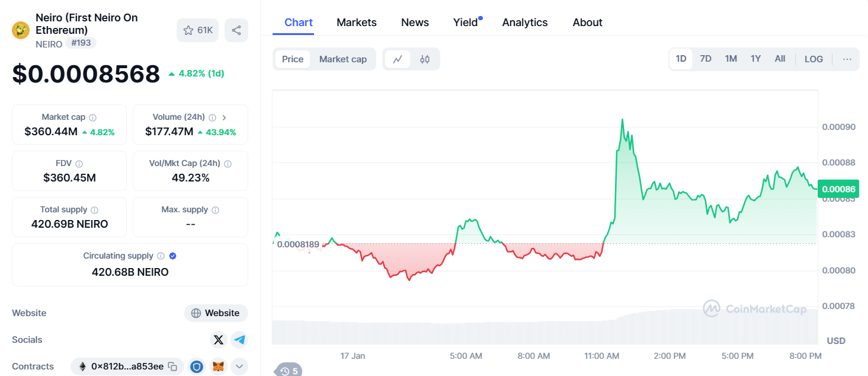Click the 11:00 AM x-axis label
868x376 pixels.
pyautogui.click(x=601, y=356)
